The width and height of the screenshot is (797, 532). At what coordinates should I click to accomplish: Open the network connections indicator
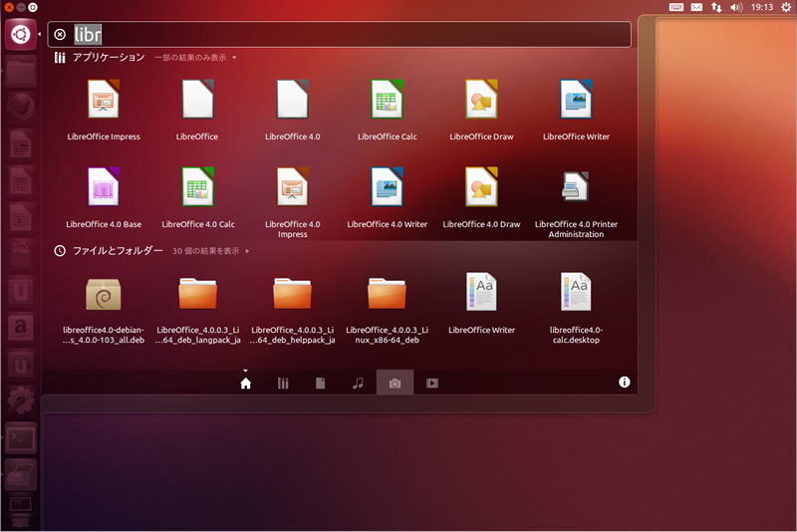click(716, 7)
